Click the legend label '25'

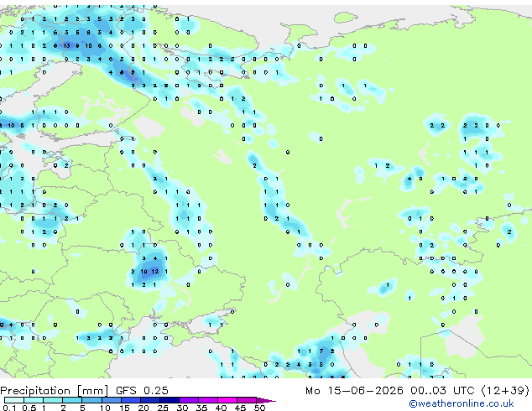(163, 408)
